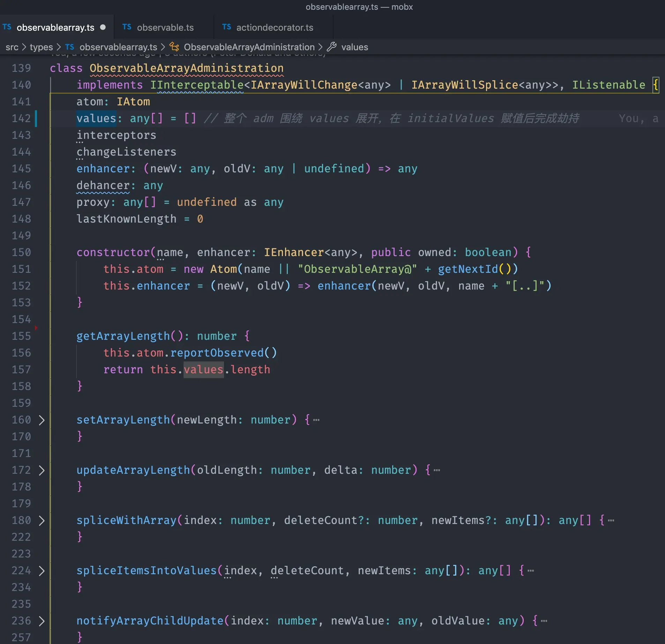
Task: Click TS file icon in breadcrumb
Action: coord(70,47)
